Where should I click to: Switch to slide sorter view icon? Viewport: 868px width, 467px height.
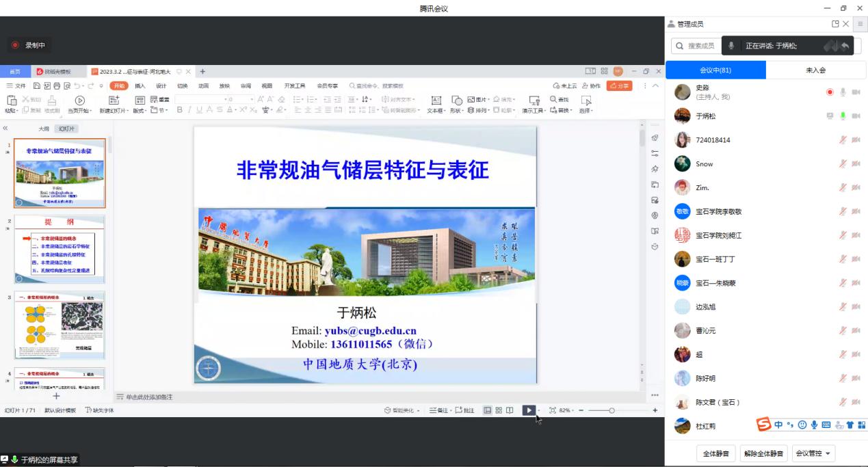[499, 410]
